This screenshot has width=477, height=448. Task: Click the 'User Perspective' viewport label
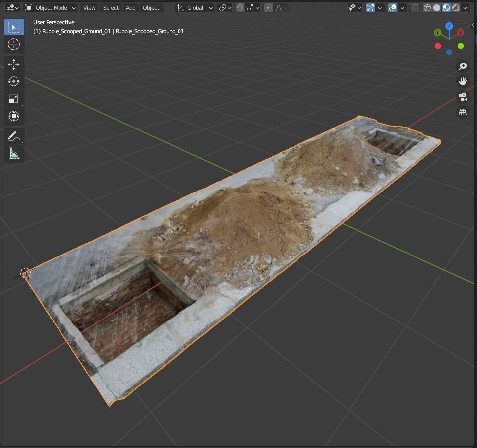54,22
